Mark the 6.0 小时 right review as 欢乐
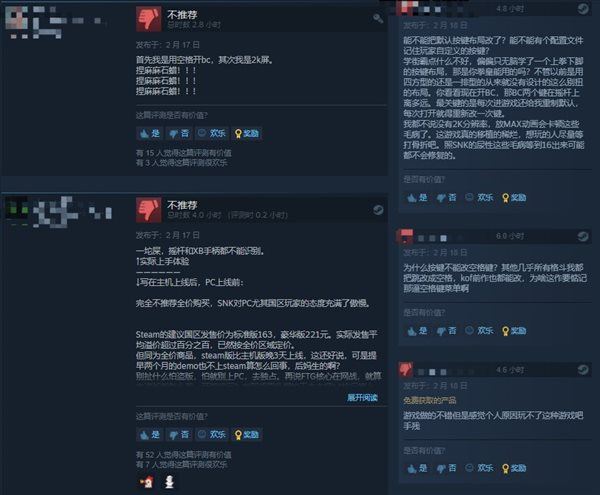Screen dimensions: 600x495 tap(479, 331)
